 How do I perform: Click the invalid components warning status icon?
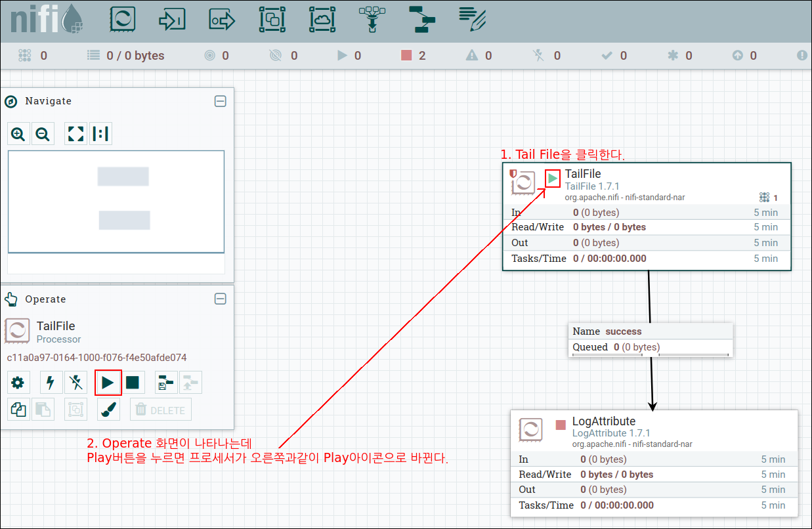point(472,56)
